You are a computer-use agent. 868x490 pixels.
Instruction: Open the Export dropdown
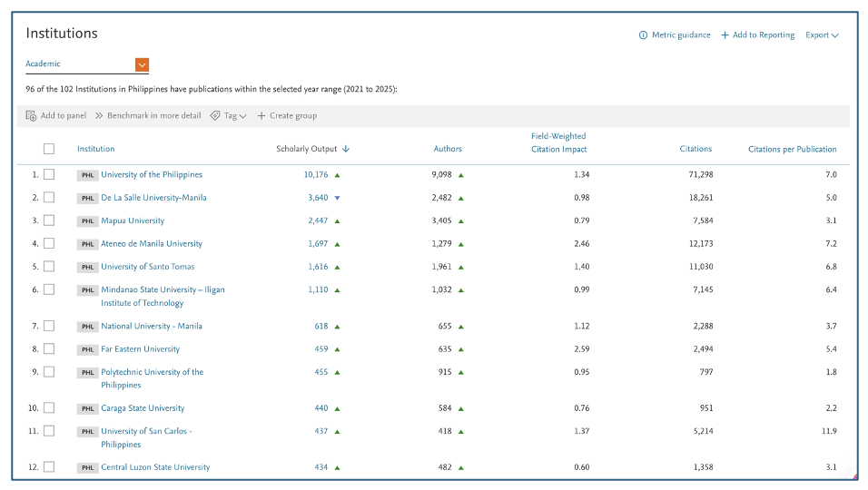(822, 34)
